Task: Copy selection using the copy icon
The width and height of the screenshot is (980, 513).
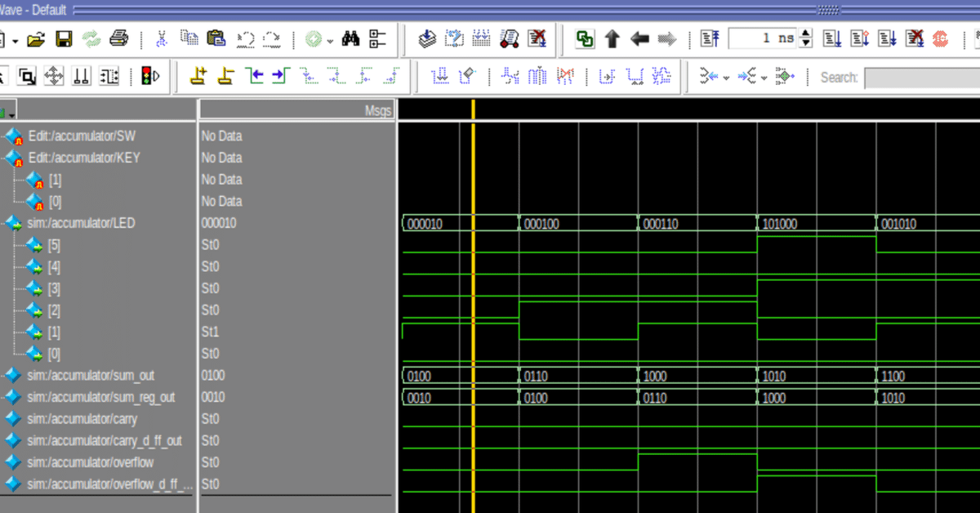Action: [189, 39]
